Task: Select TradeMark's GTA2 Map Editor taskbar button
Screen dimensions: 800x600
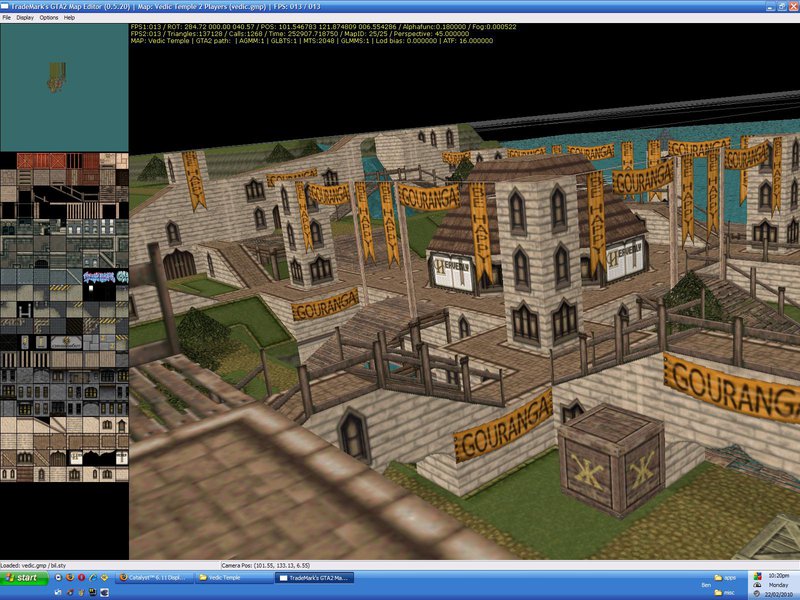Action: [x=310, y=578]
